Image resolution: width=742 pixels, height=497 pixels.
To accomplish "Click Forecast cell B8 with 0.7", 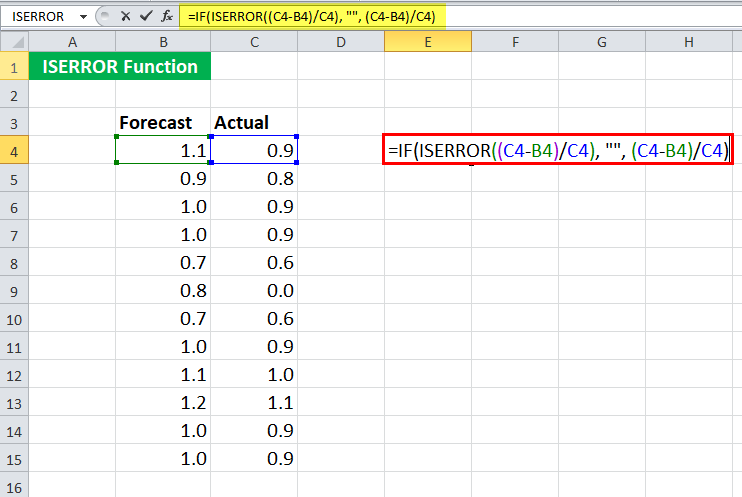I will pyautogui.click(x=163, y=262).
